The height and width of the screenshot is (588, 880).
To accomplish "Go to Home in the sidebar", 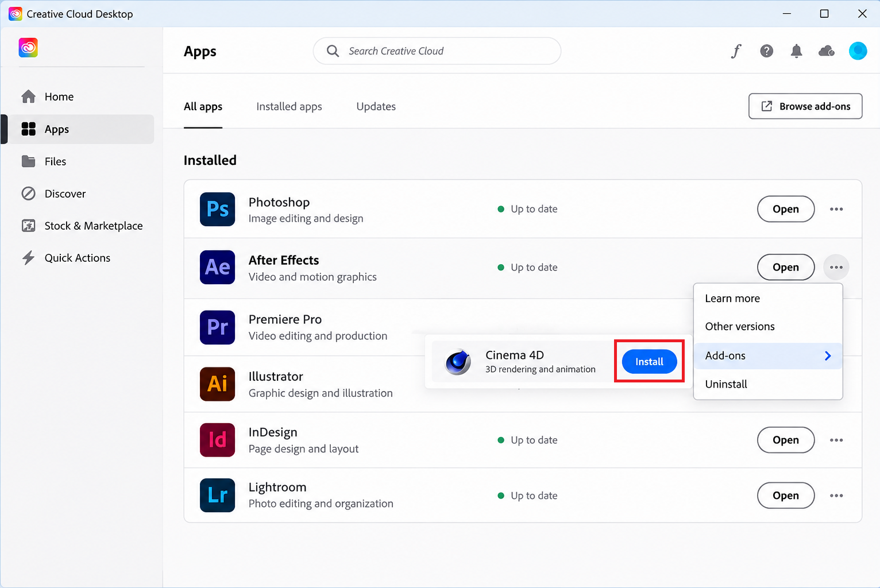I will click(81, 96).
